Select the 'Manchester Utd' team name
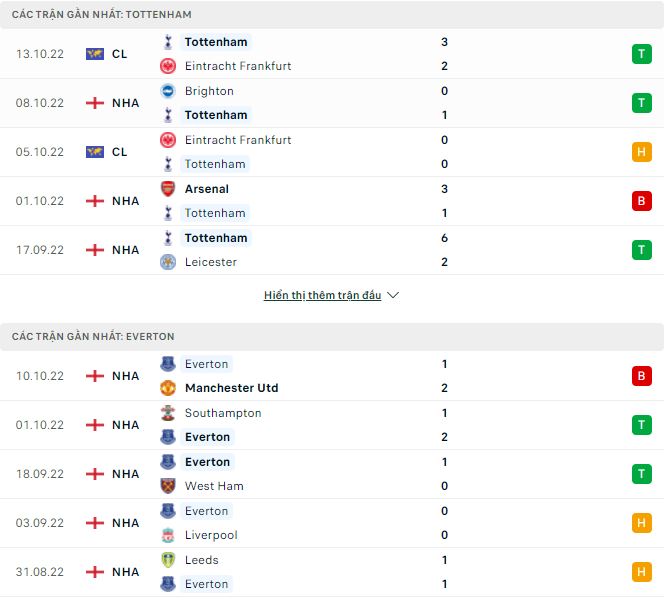The width and height of the screenshot is (668, 601). [231, 388]
